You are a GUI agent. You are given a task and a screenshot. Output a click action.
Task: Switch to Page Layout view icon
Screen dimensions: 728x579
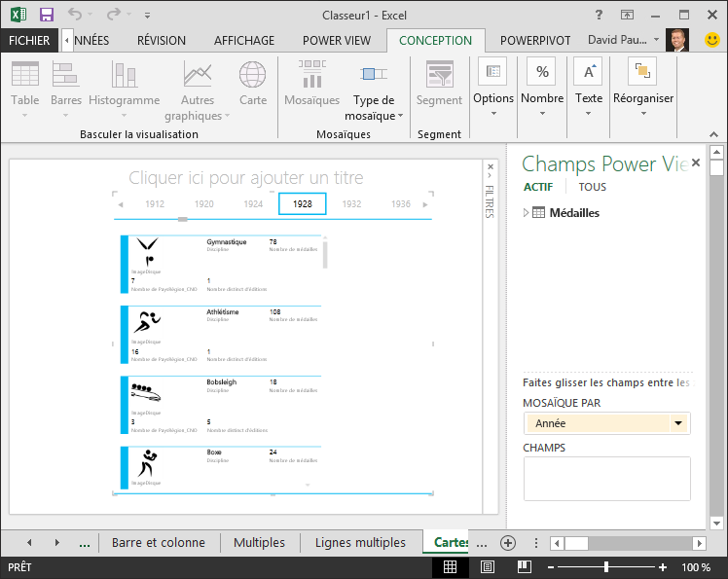tap(487, 567)
